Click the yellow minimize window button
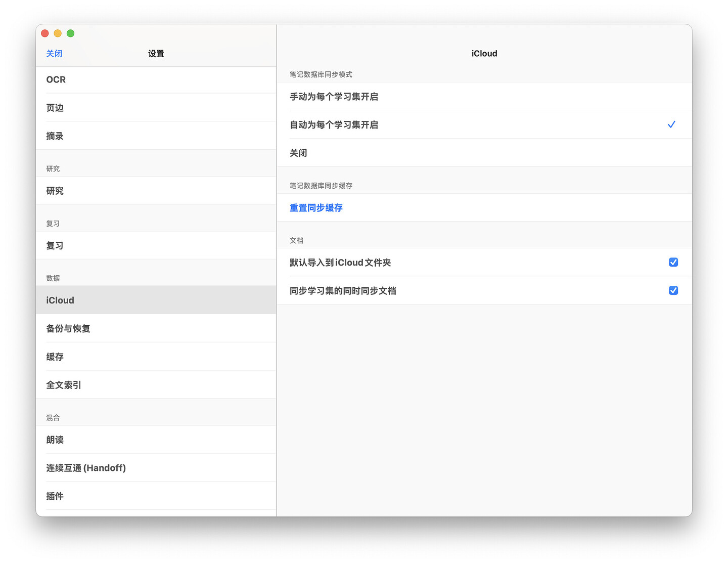 [58, 33]
